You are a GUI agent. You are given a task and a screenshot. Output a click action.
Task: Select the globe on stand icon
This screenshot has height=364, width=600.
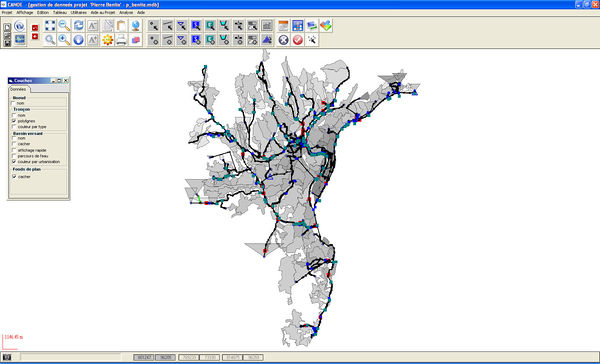pyautogui.click(x=136, y=26)
